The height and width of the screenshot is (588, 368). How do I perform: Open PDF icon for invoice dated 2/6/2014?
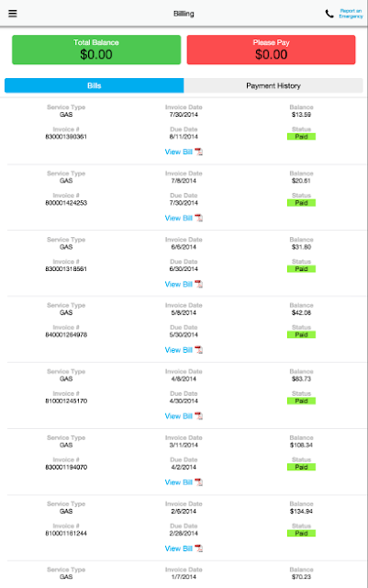(198, 548)
